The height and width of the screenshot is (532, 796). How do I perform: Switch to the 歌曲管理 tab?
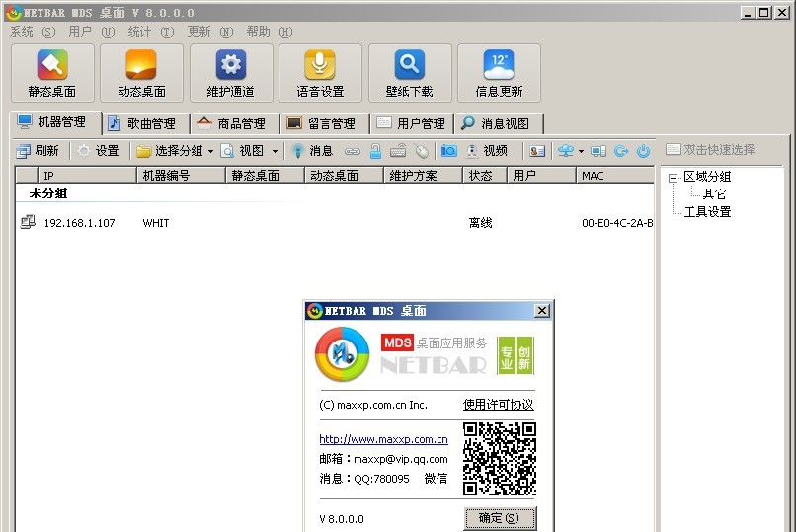coord(146,123)
